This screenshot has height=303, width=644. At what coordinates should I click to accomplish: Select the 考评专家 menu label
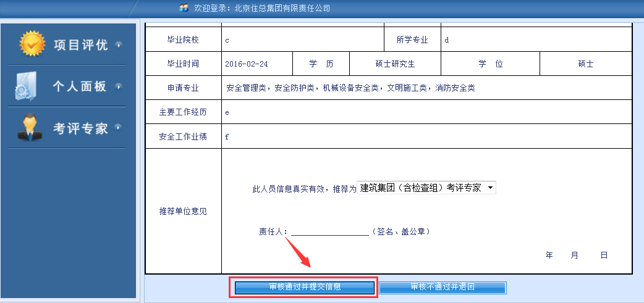point(80,128)
